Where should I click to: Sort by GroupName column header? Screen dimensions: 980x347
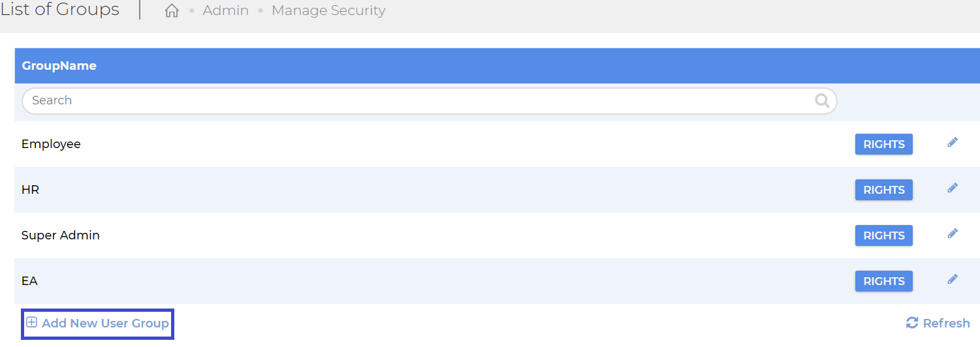(x=59, y=66)
